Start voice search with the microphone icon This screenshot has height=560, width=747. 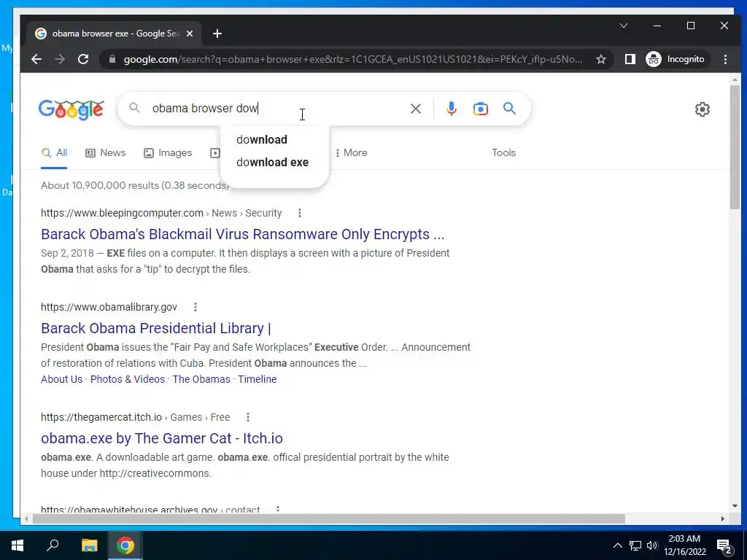[451, 109]
